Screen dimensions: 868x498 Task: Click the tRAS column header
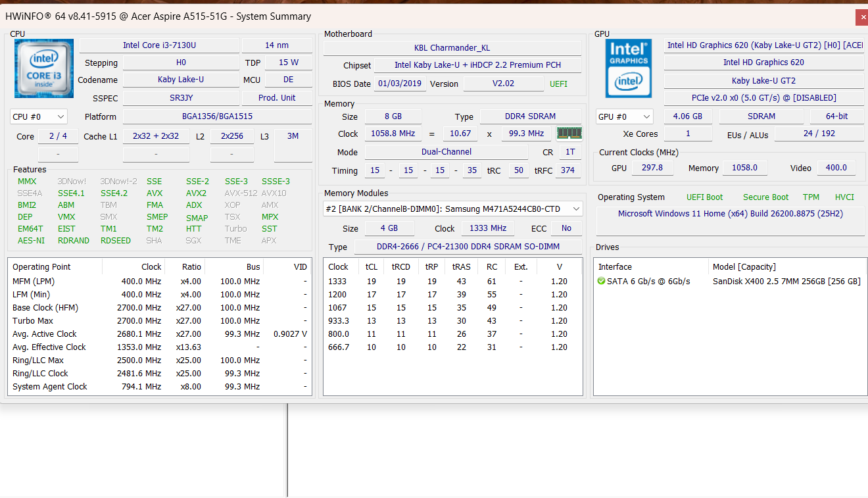tap(461, 266)
